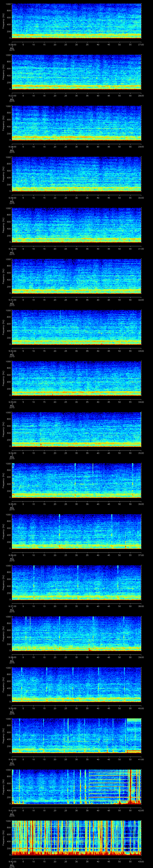Viewport: 153px width, 868px height.
Task: Click the '27:00' end time label
Action: 141,44
